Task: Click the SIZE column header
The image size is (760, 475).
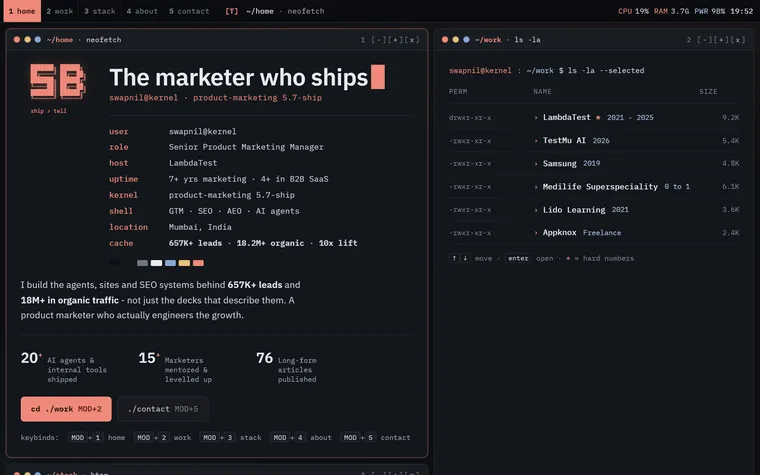Action: [708, 92]
